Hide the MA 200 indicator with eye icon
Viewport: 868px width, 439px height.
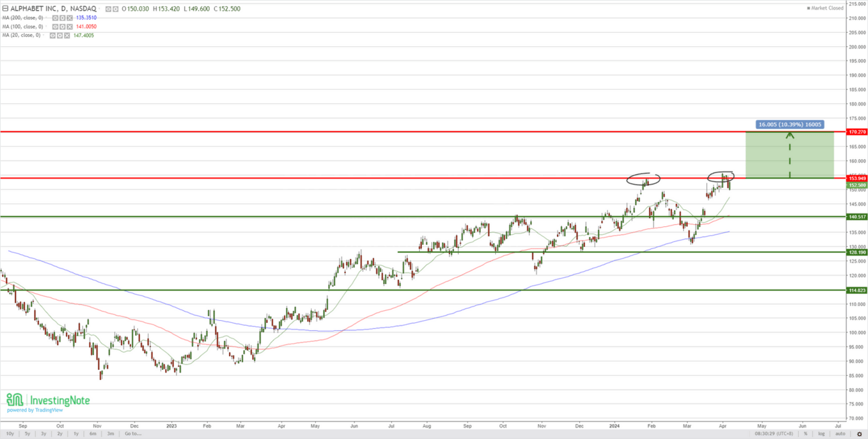(x=55, y=18)
